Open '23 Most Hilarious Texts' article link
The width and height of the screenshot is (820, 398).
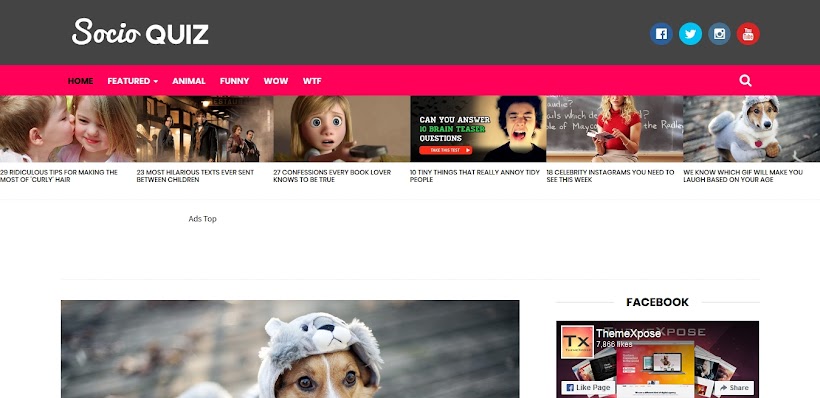[x=195, y=176]
